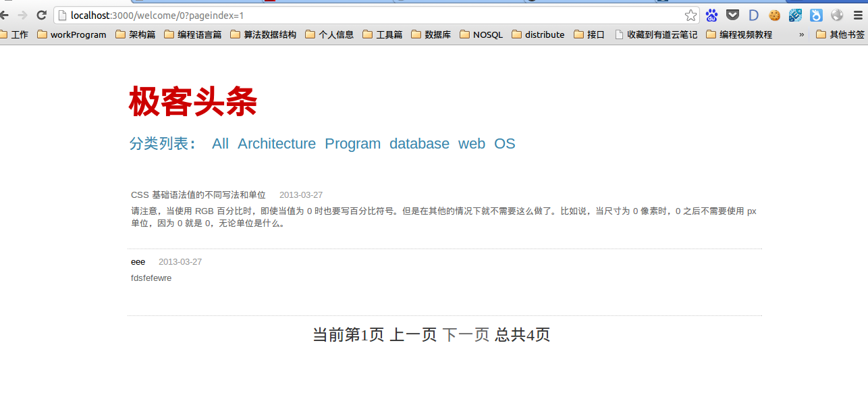Click the 极客头条 site heading
This screenshot has height=416, width=868.
(193, 103)
